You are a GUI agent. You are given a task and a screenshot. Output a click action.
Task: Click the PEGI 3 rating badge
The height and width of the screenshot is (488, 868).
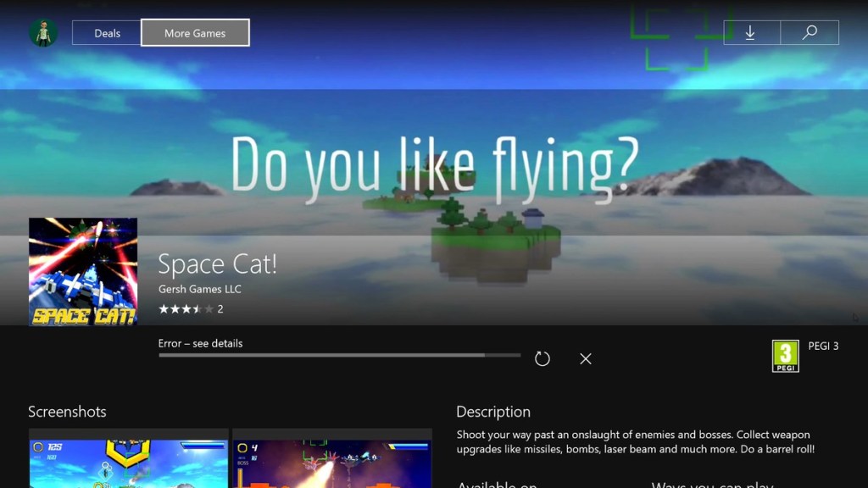(x=786, y=356)
